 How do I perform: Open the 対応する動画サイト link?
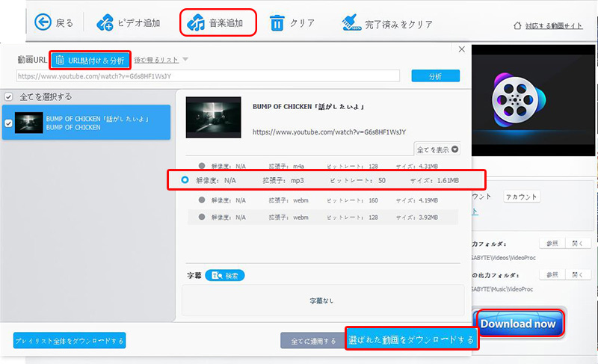pos(554,26)
